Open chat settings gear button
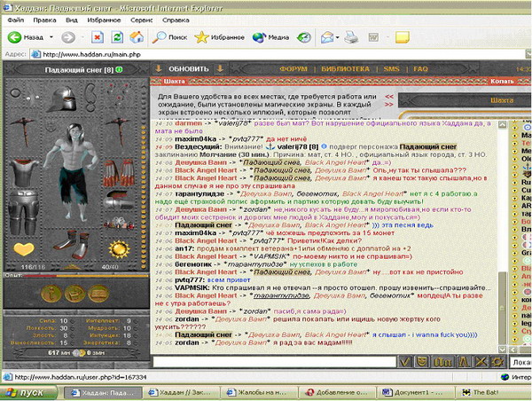This screenshot has height=401, width=532. coord(497,362)
